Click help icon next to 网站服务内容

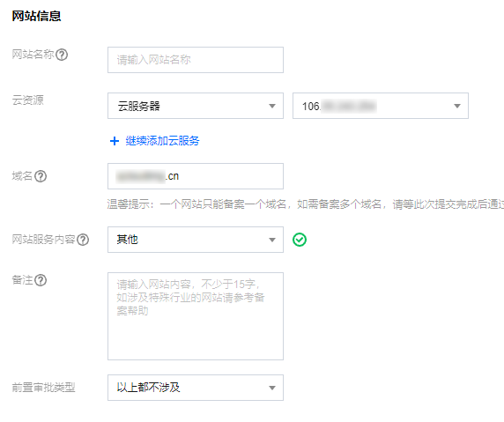(83, 240)
